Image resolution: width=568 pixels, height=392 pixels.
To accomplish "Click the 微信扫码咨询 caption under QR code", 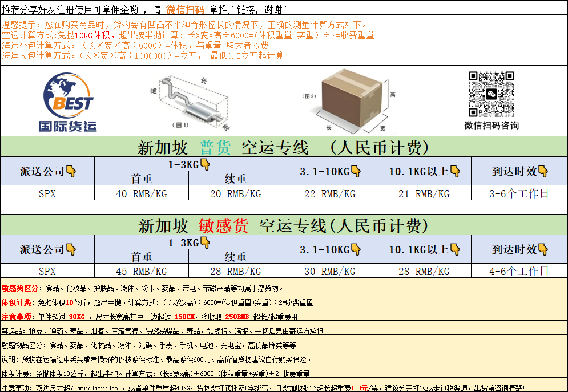I will tap(491, 126).
